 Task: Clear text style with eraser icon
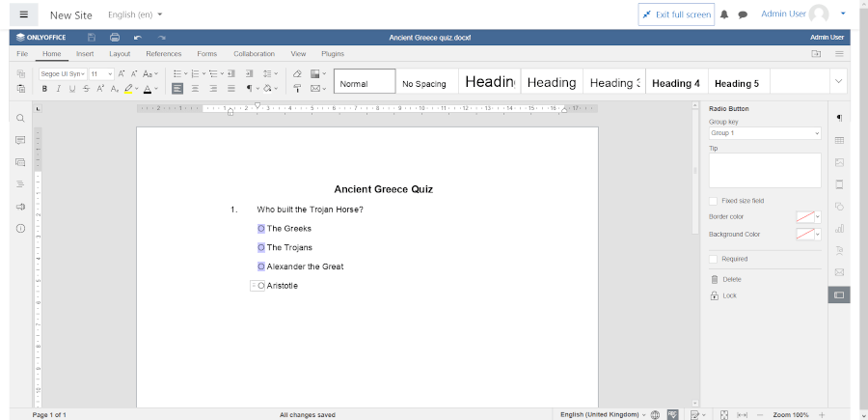coord(297,73)
